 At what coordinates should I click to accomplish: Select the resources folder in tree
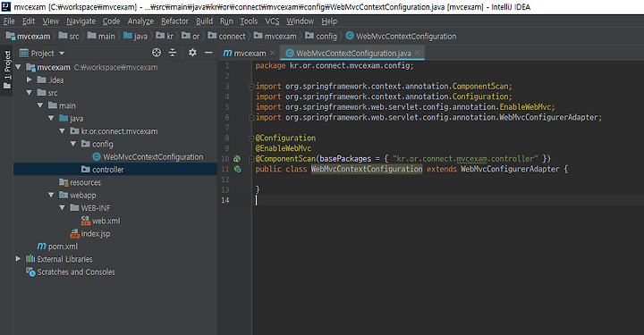(80, 182)
